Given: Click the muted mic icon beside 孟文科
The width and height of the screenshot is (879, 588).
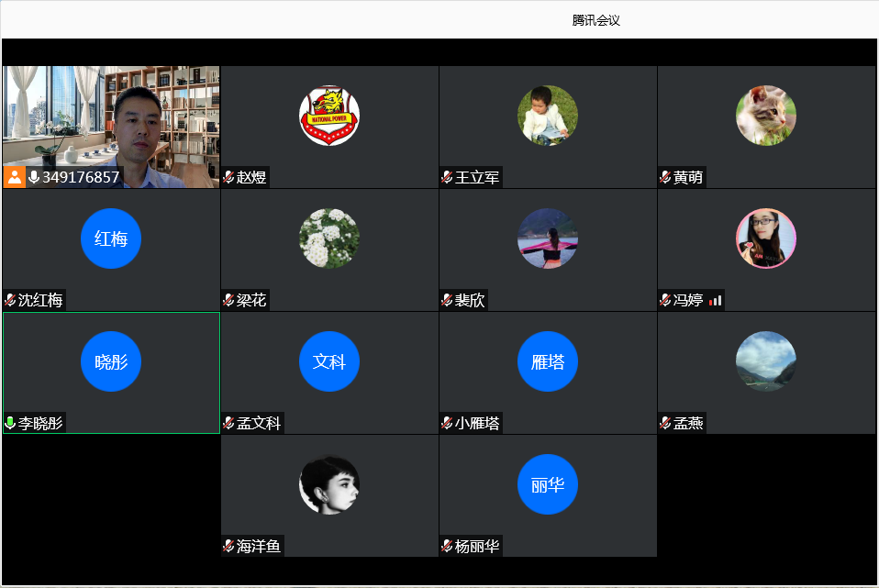Looking at the screenshot, I should (x=228, y=423).
